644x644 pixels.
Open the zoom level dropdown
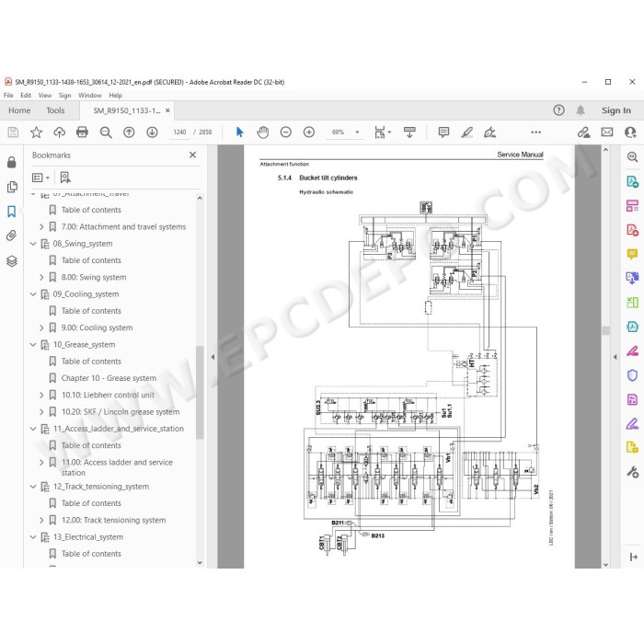[x=357, y=132]
